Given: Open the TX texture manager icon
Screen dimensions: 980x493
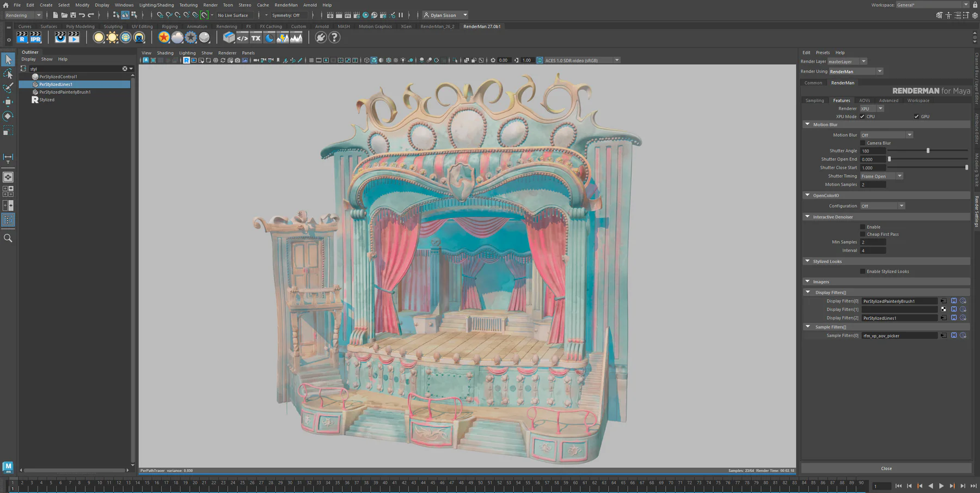Looking at the screenshot, I should tap(256, 37).
